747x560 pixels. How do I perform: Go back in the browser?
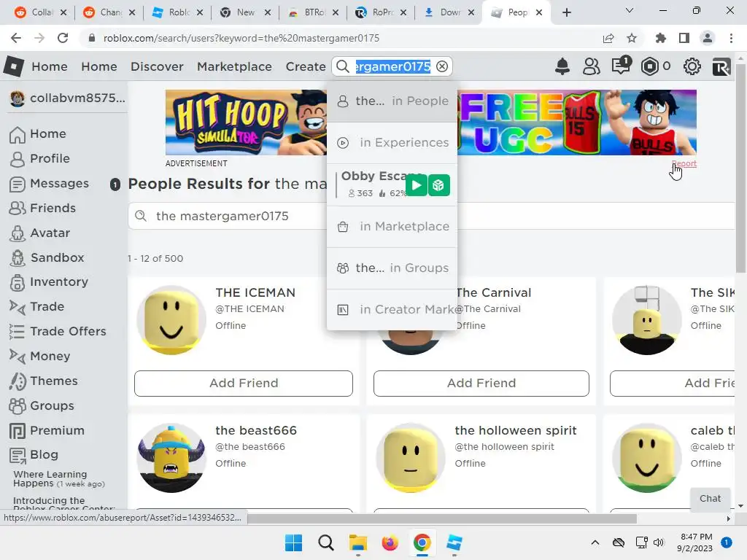16,38
